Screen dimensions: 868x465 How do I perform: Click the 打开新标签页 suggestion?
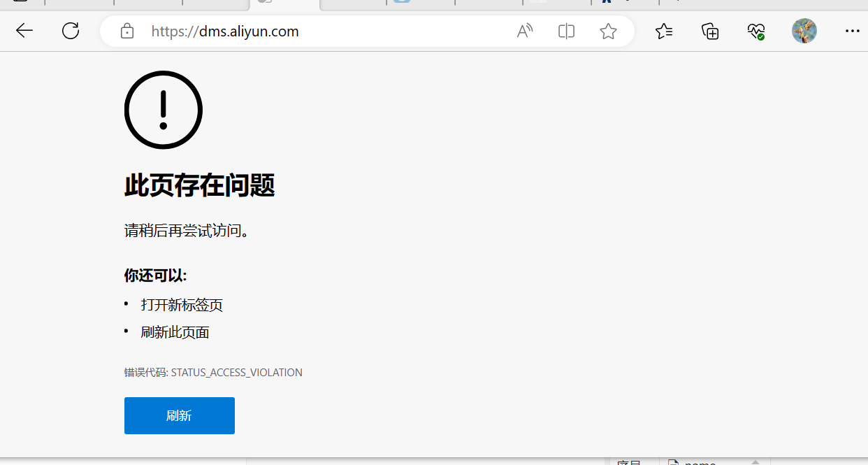[x=182, y=305]
